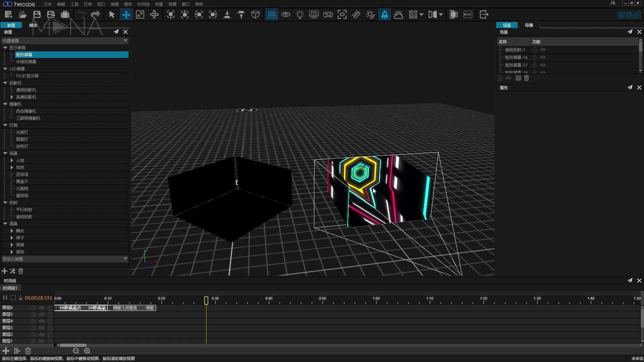644x362 pixels.
Task: Click the 3D cube view icon
Action: pyautogui.click(x=255, y=14)
